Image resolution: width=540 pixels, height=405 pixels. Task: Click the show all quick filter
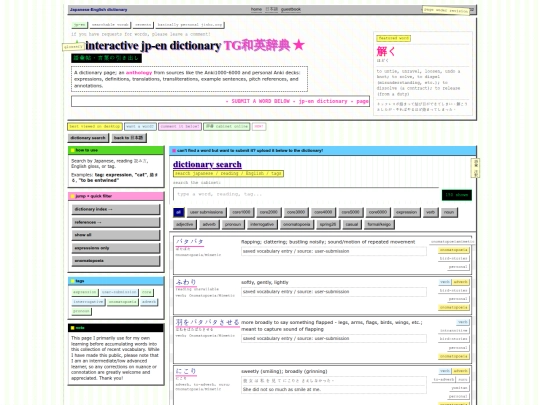click(x=116, y=235)
